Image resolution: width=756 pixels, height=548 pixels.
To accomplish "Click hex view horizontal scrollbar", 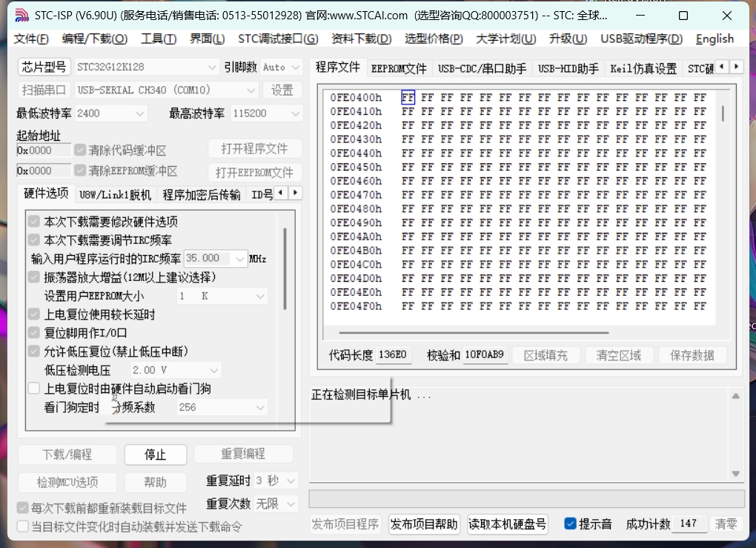I will pos(474,332).
